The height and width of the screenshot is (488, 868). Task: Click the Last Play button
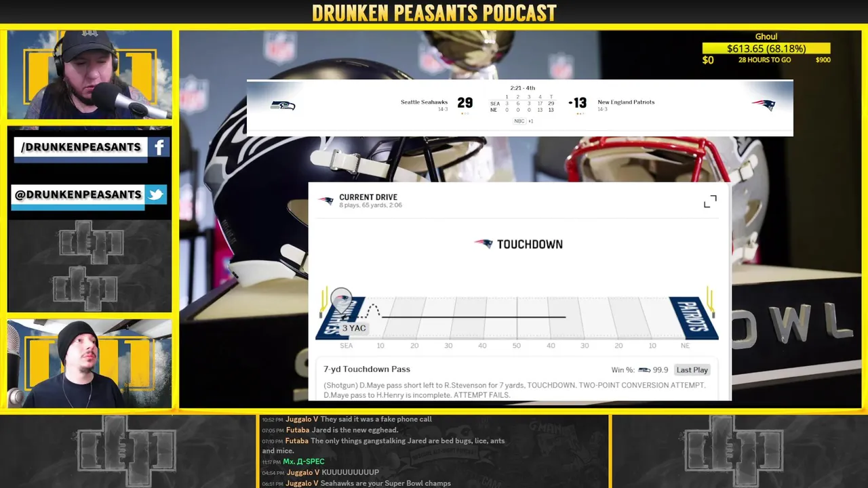692,370
